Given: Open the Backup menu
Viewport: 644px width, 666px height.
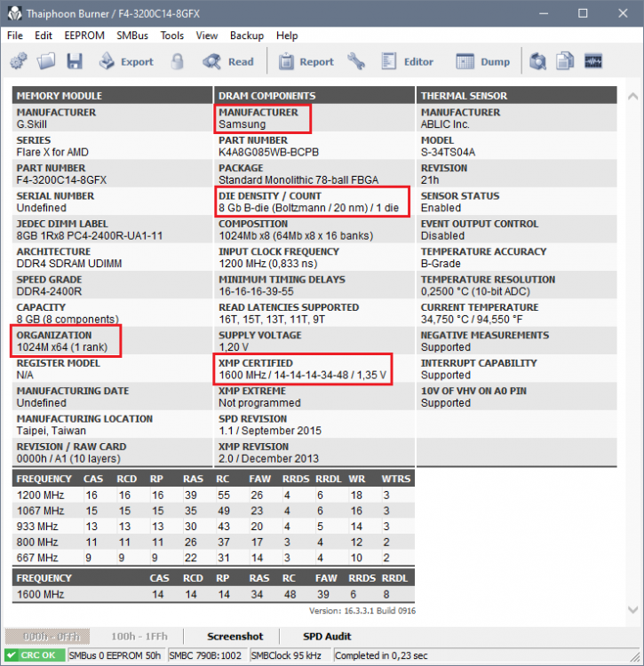Looking at the screenshot, I should tap(247, 36).
